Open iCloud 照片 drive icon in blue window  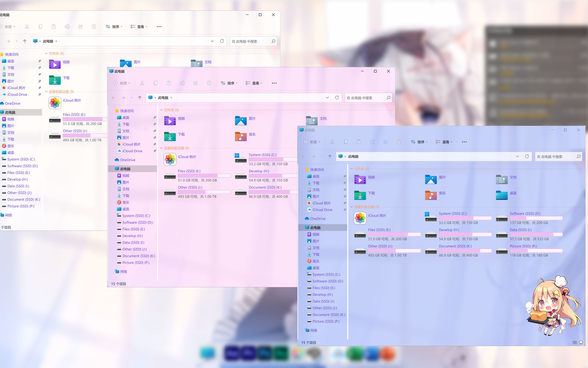click(x=360, y=218)
